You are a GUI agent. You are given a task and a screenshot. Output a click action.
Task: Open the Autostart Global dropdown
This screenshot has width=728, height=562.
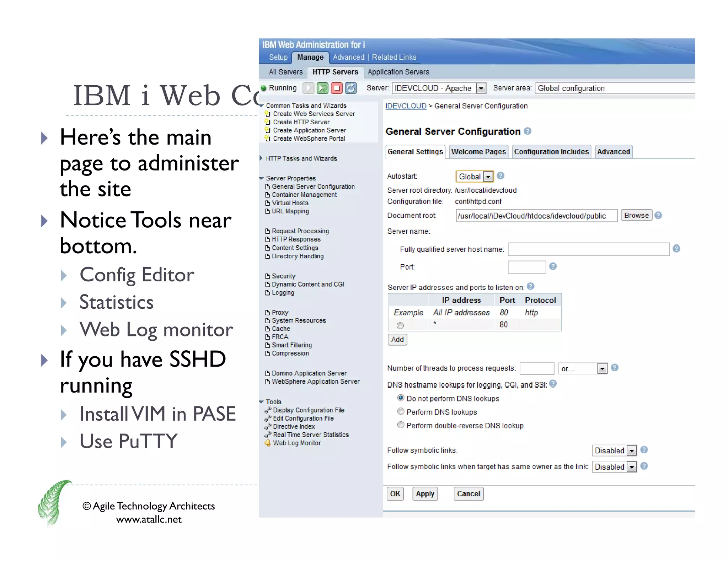(x=475, y=177)
